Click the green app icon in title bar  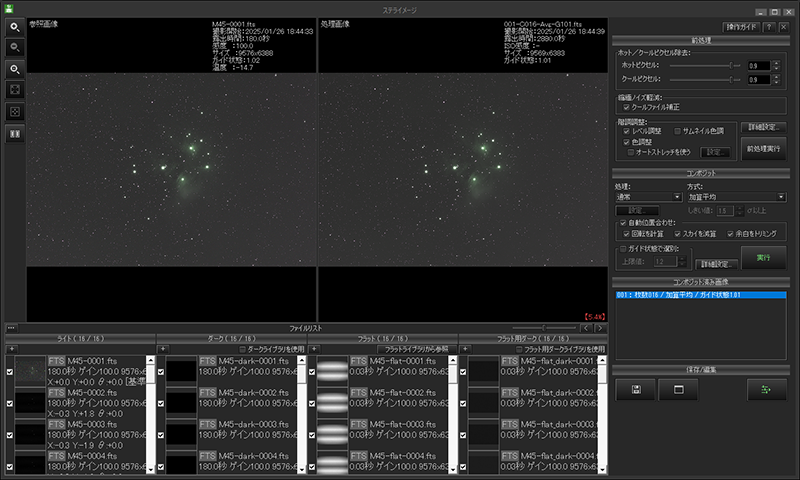(x=9, y=8)
